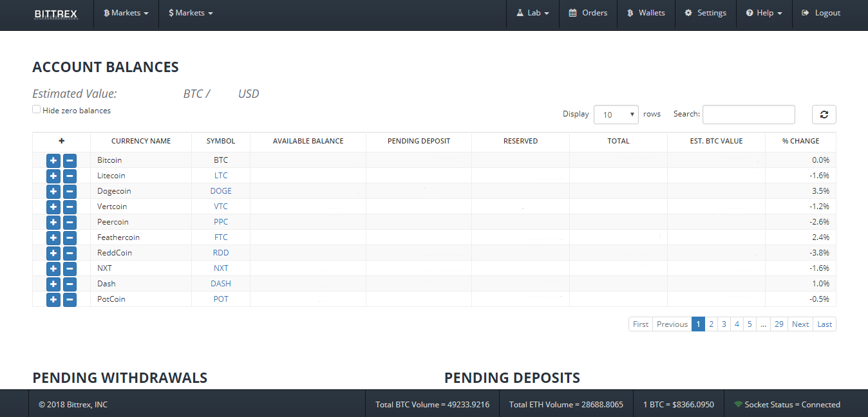Open the RDD symbol link
The height and width of the screenshot is (417, 868).
point(221,253)
